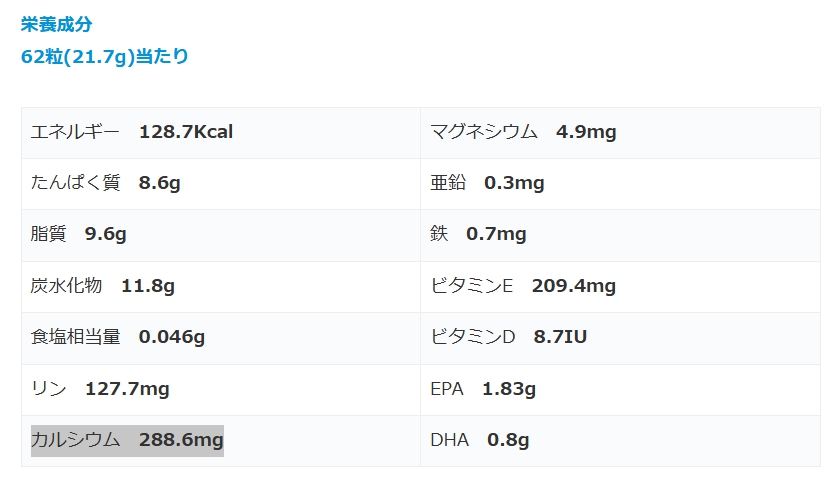Click the 食塩相当量 label
The height and width of the screenshot is (481, 833).
[x=75, y=337]
